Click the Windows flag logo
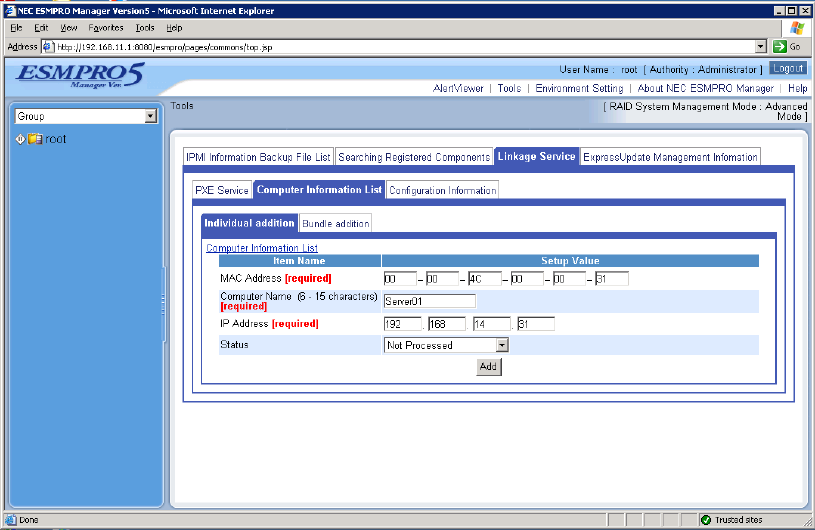This screenshot has height=530, width=815. pos(797,28)
